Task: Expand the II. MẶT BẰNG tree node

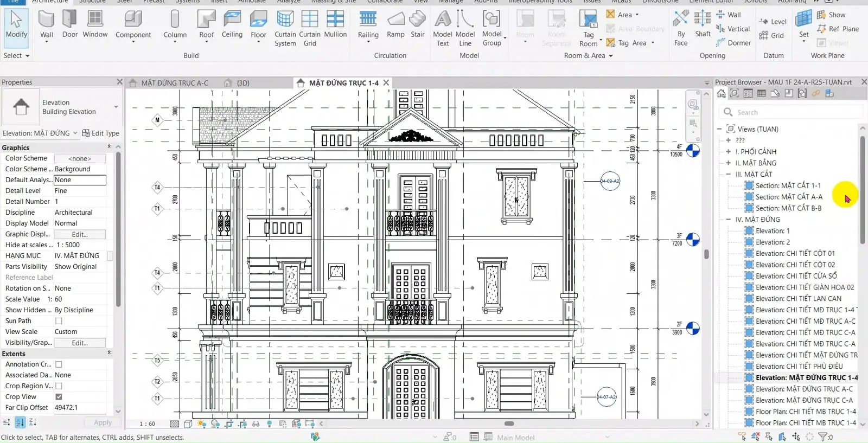Action: pos(729,163)
